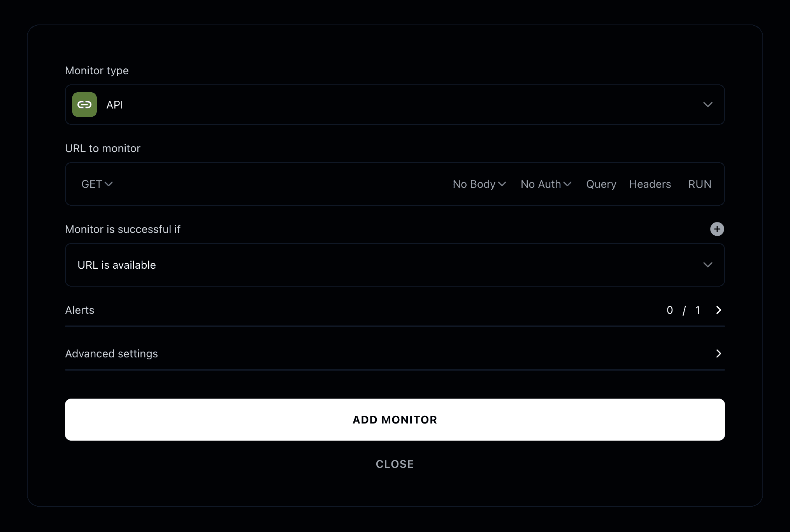Click the chevron icon on the Alerts row
This screenshot has height=532, width=790.
coord(718,310)
